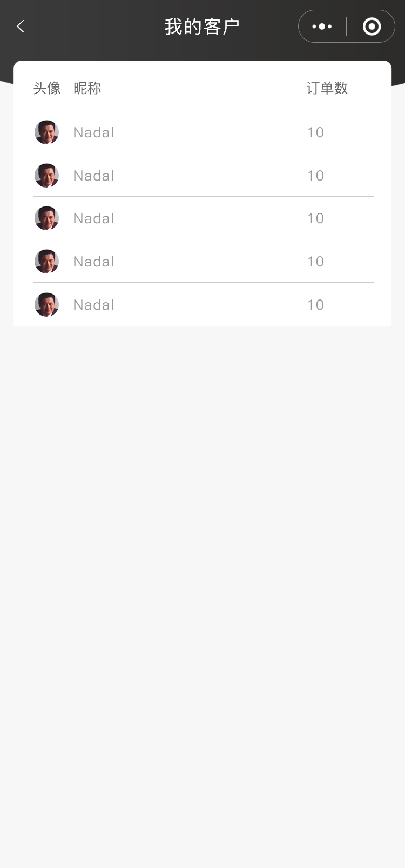Select the second Nadal nickname entry
The height and width of the screenshot is (868, 405).
tap(93, 176)
